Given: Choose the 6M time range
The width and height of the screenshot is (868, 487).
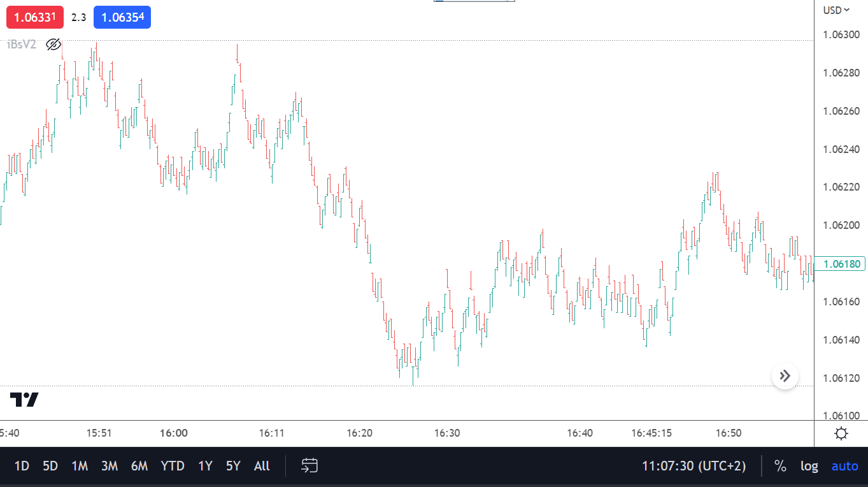Looking at the screenshot, I should 139,466.
